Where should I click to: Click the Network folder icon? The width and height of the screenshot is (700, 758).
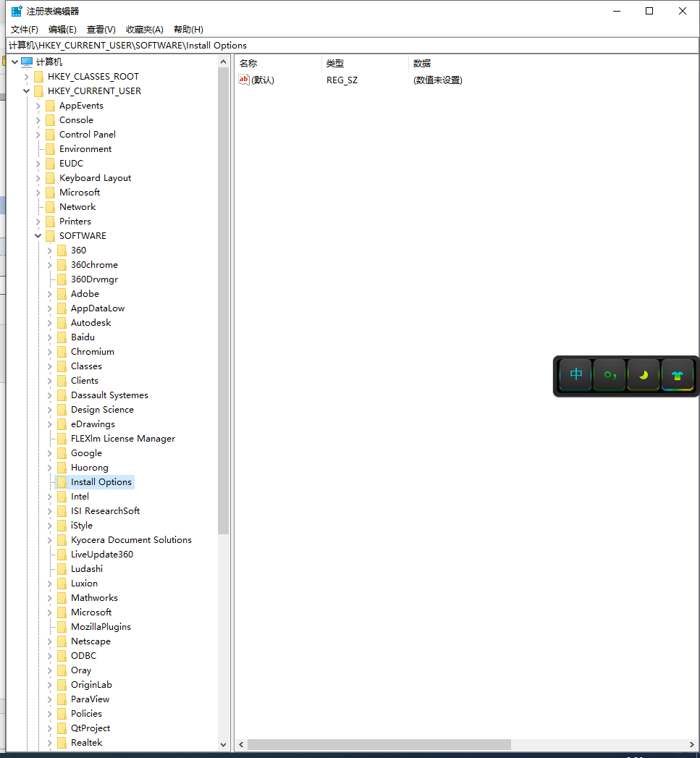click(x=50, y=207)
